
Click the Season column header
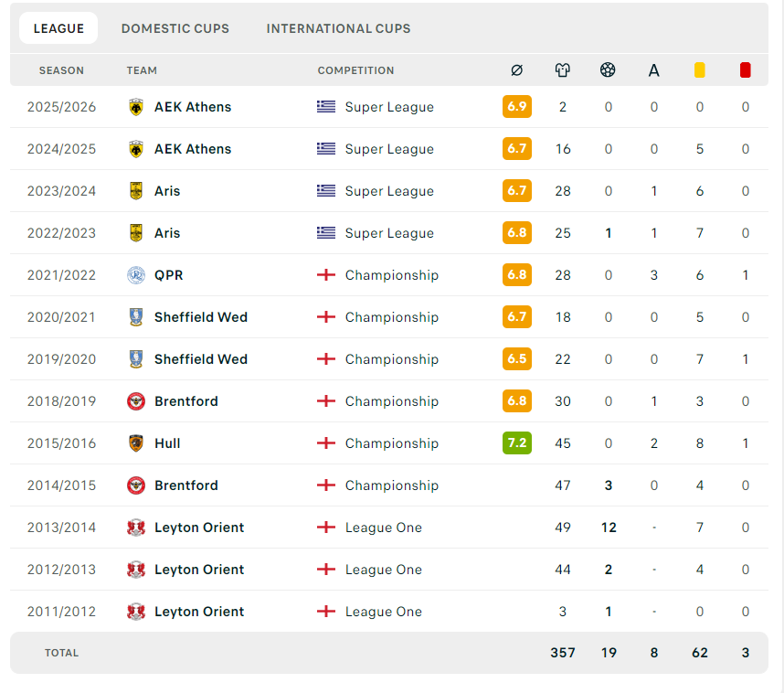pos(61,70)
